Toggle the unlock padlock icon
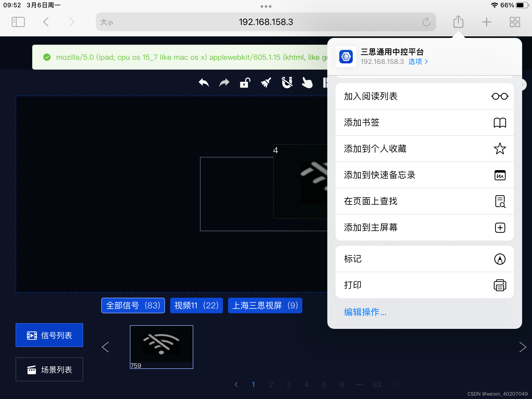Screen dimensions: 532x399 click(245, 83)
